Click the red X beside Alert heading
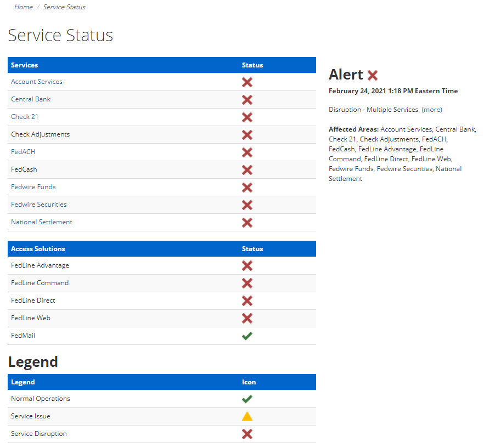Image resolution: width=484 pixels, height=448 pixels. 373,75
